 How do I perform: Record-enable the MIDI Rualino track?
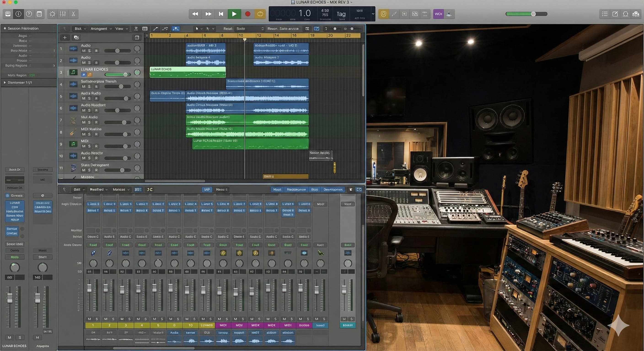96,134
